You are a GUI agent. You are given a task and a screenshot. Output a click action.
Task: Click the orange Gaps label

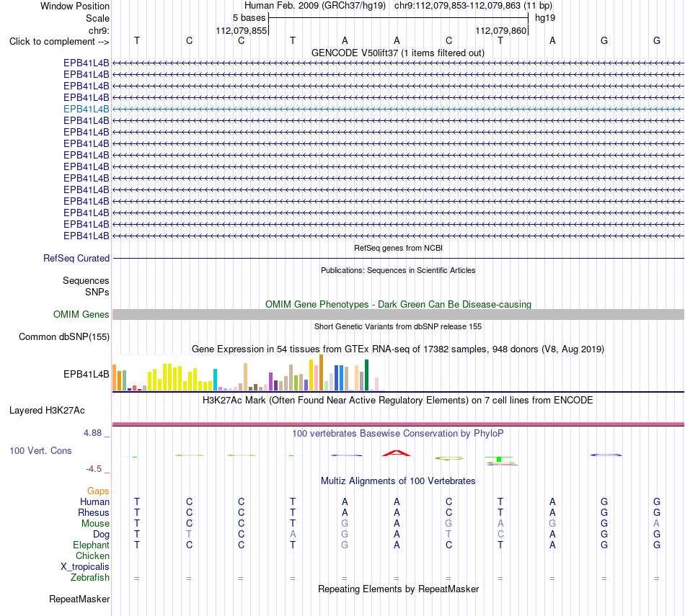pyautogui.click(x=98, y=491)
